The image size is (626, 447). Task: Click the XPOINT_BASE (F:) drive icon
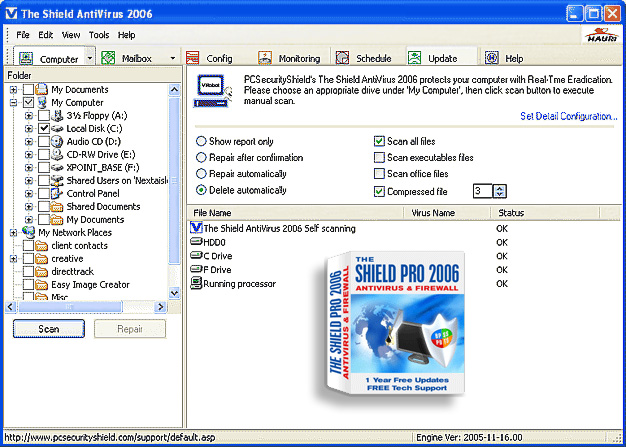(x=57, y=168)
